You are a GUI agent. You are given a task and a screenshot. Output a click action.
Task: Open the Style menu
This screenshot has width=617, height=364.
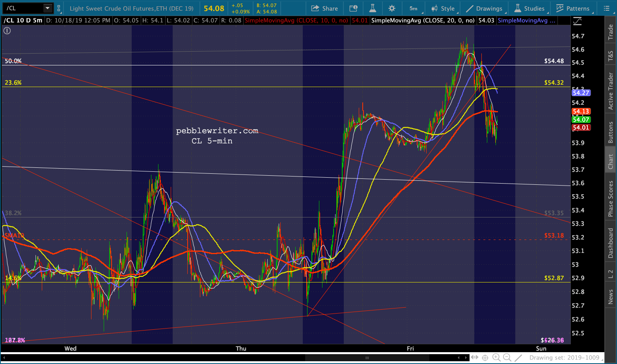pyautogui.click(x=443, y=8)
